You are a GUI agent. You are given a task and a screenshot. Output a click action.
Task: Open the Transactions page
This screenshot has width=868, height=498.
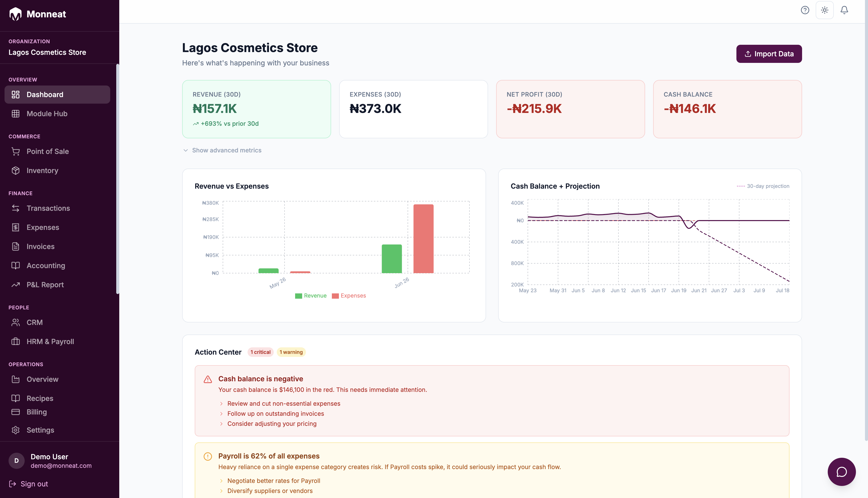[57, 208]
